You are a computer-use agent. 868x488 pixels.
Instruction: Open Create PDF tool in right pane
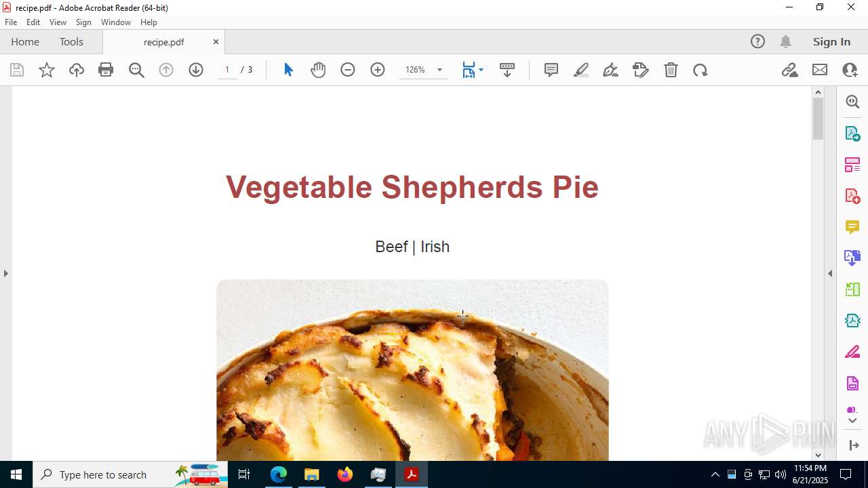(852, 195)
